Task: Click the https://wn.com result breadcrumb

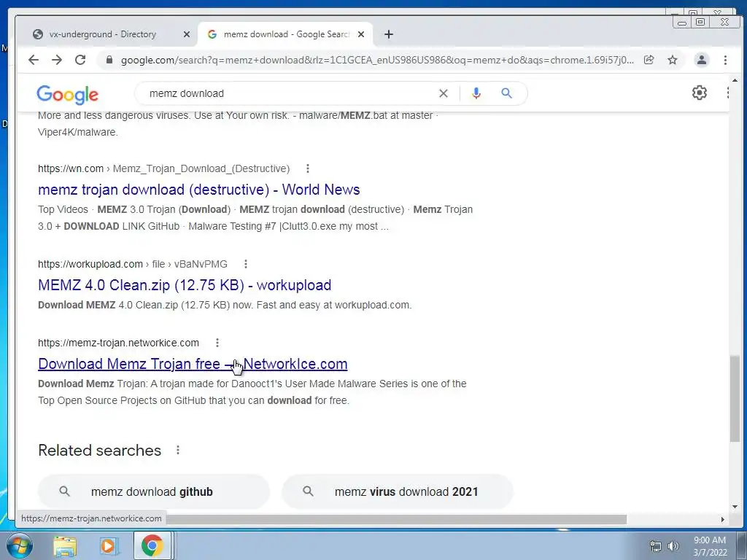Action: pyautogui.click(x=163, y=168)
